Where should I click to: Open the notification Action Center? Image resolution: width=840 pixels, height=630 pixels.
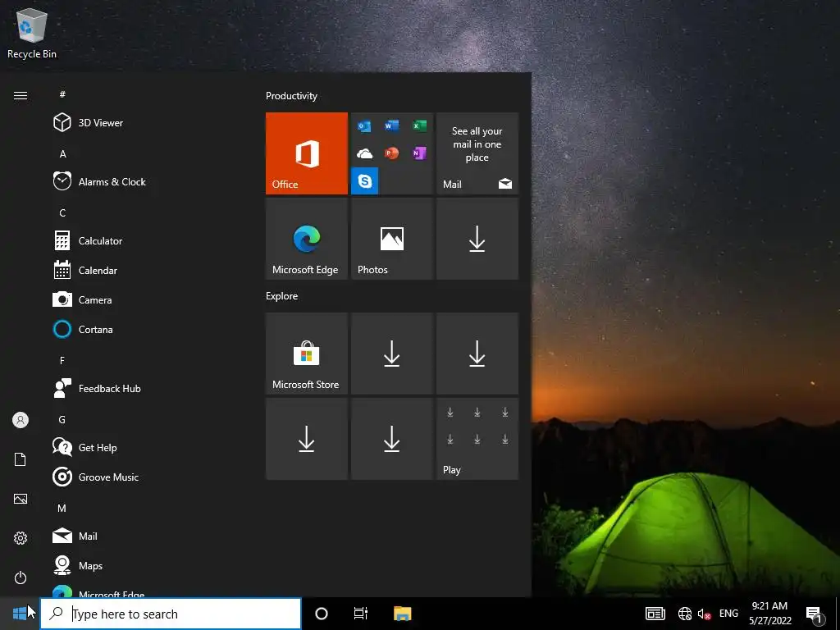click(x=815, y=614)
